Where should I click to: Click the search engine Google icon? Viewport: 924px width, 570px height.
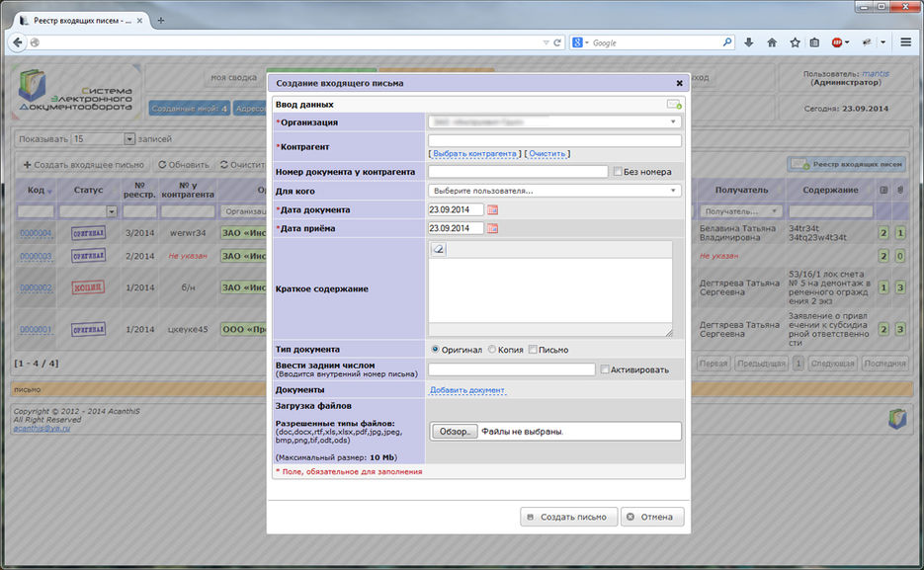(x=577, y=42)
